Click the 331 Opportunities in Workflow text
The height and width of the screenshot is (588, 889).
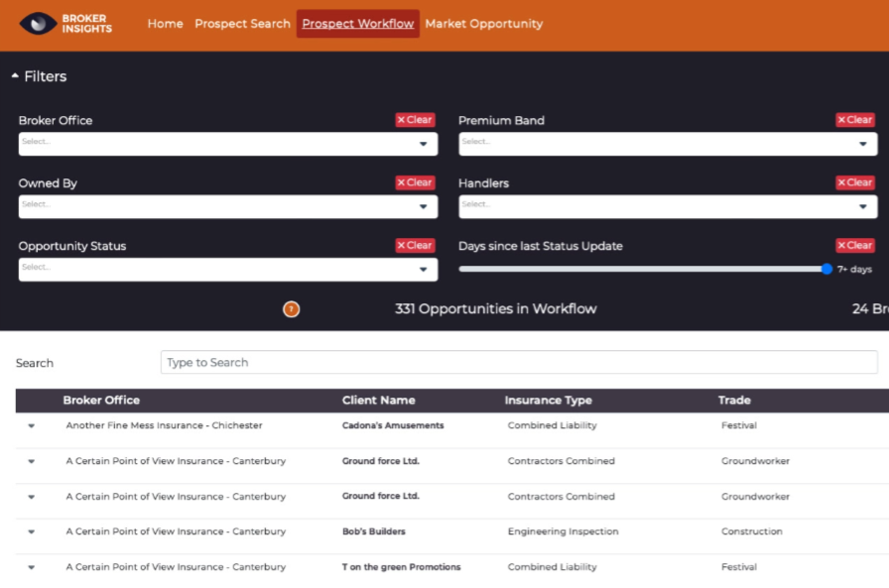[495, 308]
